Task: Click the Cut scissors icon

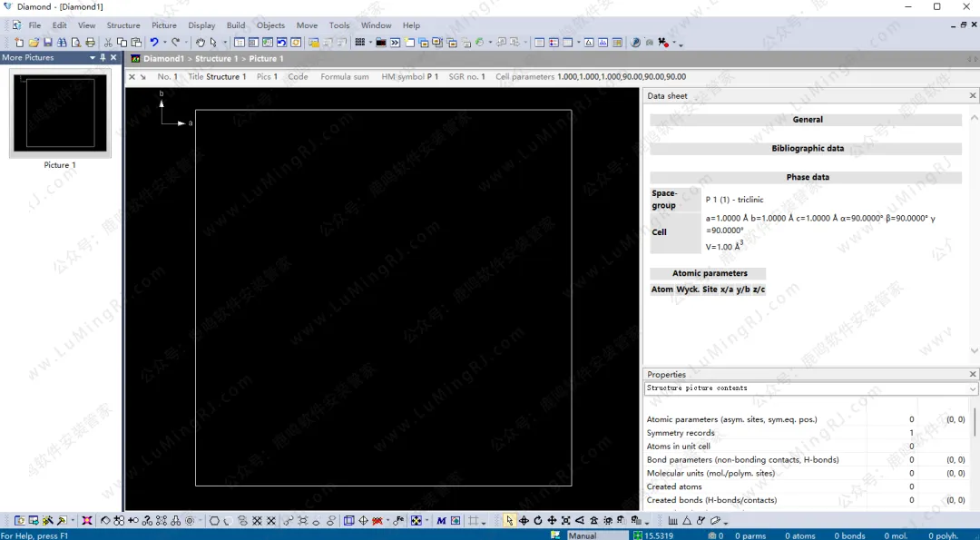Action: point(109,43)
